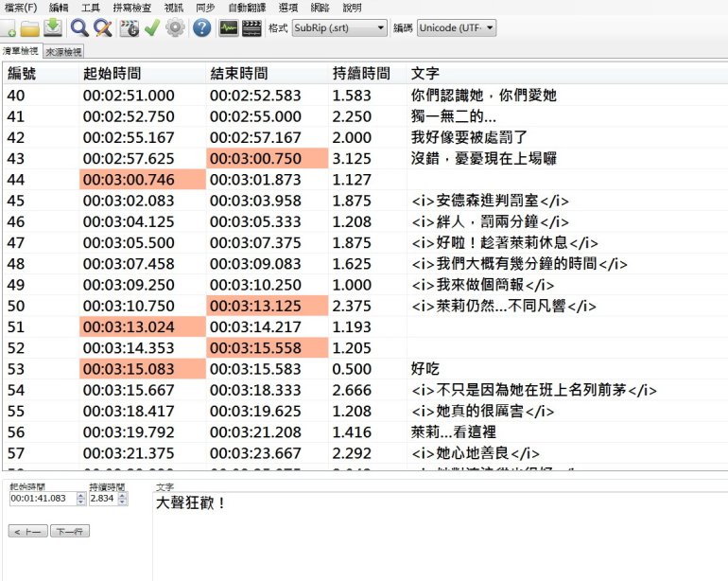Open the 編輯 menu
Image resolution: width=728 pixels, height=581 pixels.
point(59,8)
